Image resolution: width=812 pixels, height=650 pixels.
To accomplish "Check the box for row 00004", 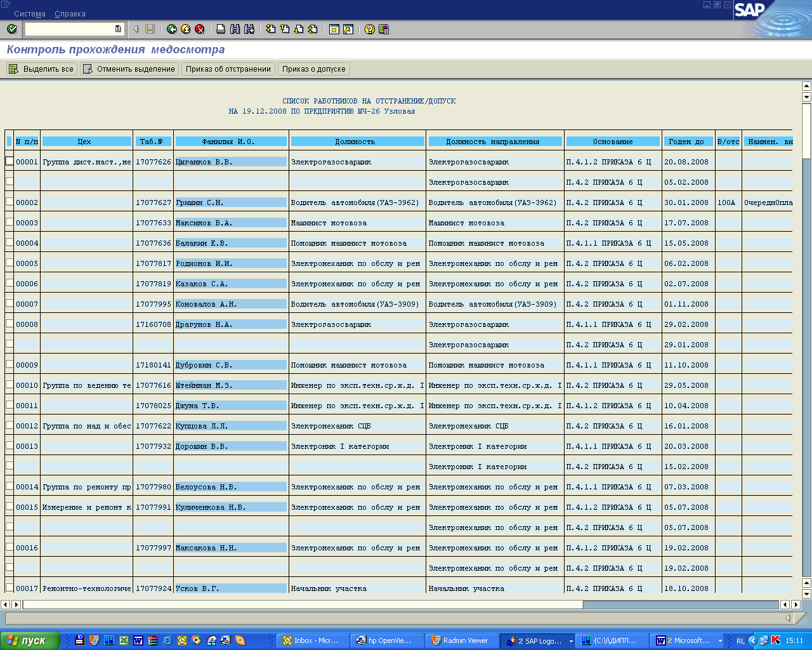I will (x=10, y=242).
